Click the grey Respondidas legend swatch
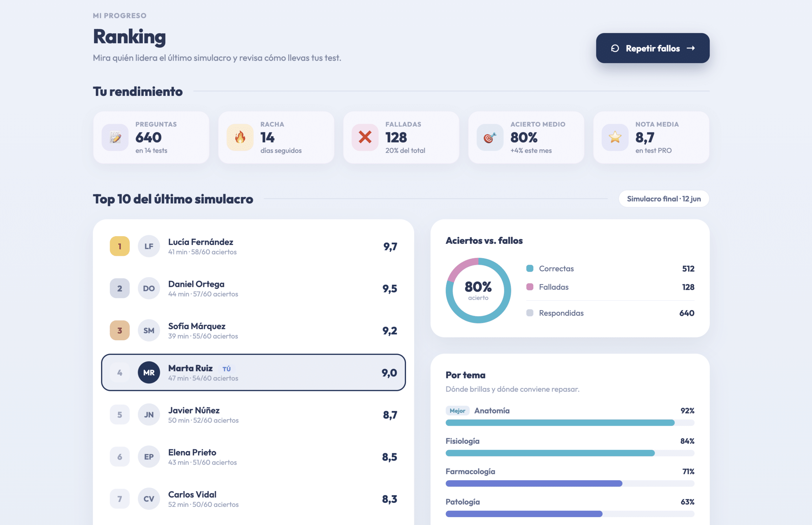The width and height of the screenshot is (812, 525). [x=530, y=313]
